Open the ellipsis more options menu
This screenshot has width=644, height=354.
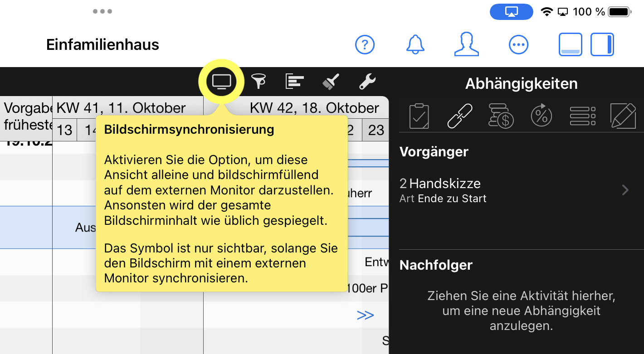pos(518,44)
